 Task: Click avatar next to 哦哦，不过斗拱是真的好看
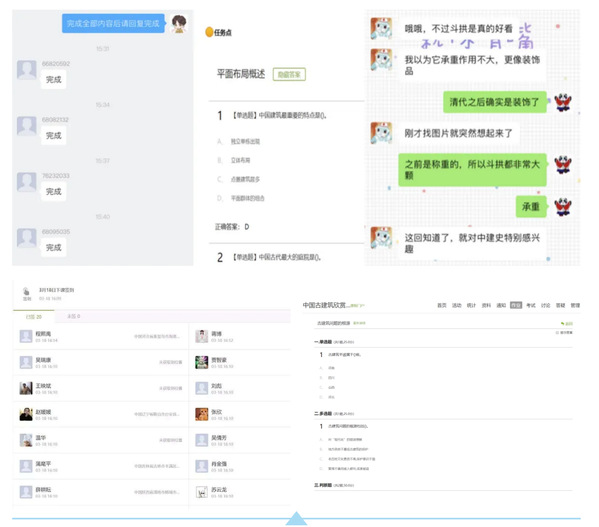click(381, 28)
